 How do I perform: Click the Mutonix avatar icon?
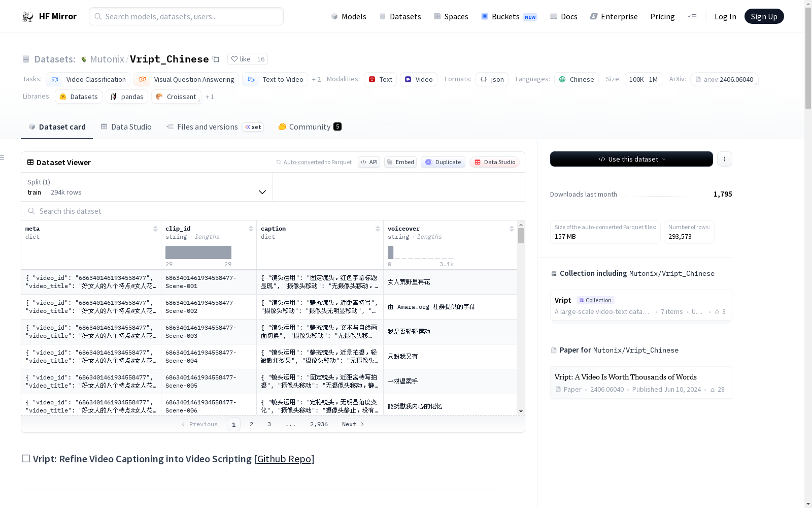tap(84, 59)
